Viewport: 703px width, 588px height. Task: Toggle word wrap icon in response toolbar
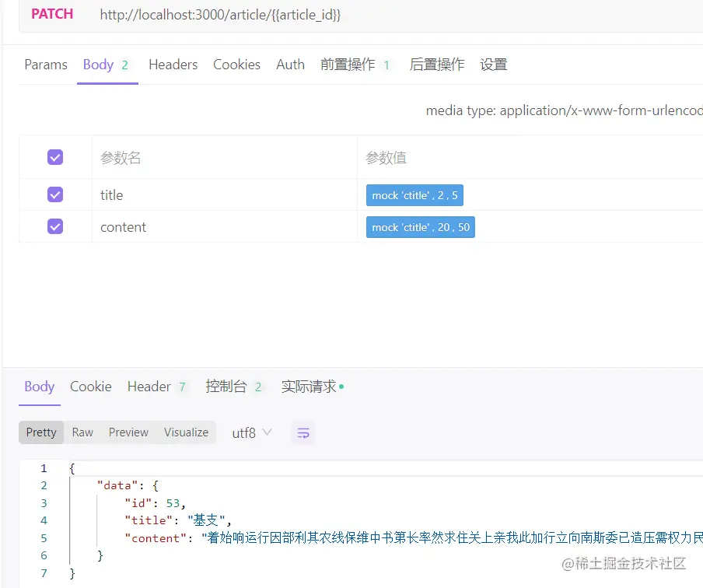[x=303, y=432]
